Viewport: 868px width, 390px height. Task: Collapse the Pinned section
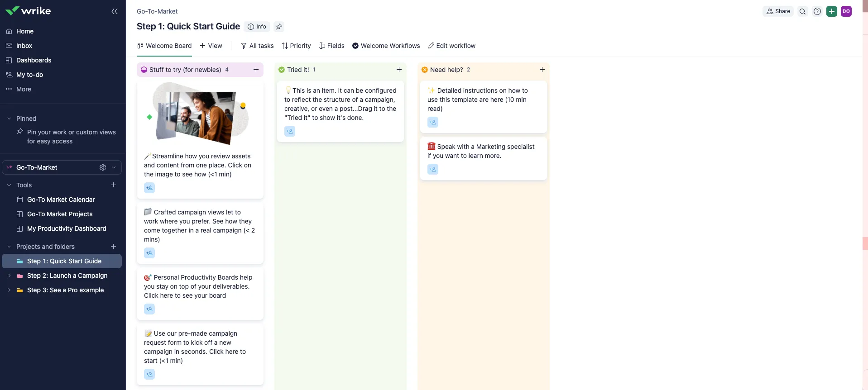point(9,119)
